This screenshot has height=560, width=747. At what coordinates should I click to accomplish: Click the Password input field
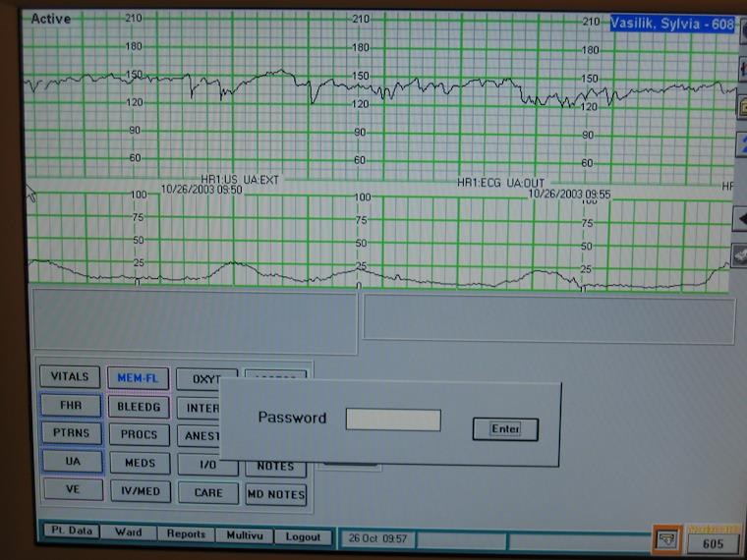click(x=393, y=420)
